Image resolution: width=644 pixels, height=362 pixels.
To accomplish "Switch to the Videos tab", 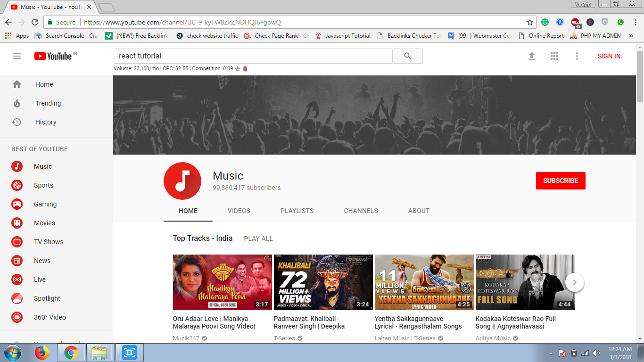I will pos(239,211).
